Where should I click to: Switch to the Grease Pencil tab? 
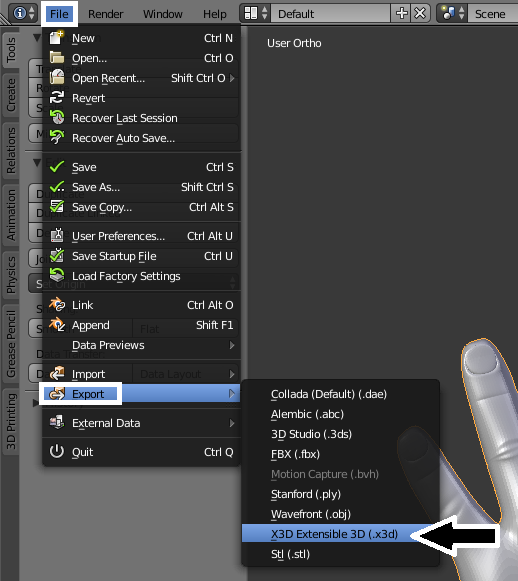pyautogui.click(x=11, y=343)
